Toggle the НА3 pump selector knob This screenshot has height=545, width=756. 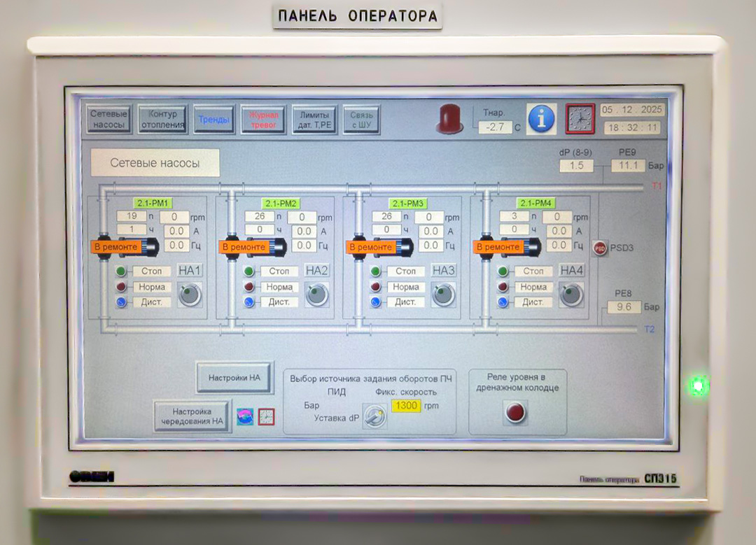444,295
